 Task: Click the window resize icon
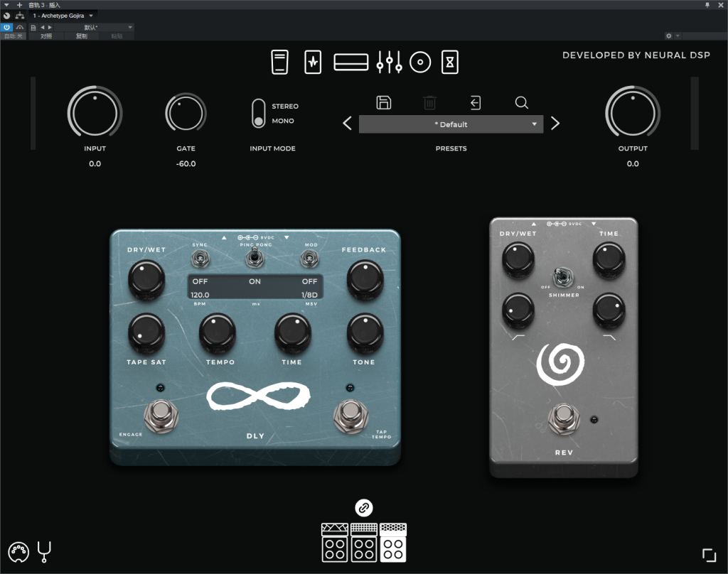coord(709,555)
